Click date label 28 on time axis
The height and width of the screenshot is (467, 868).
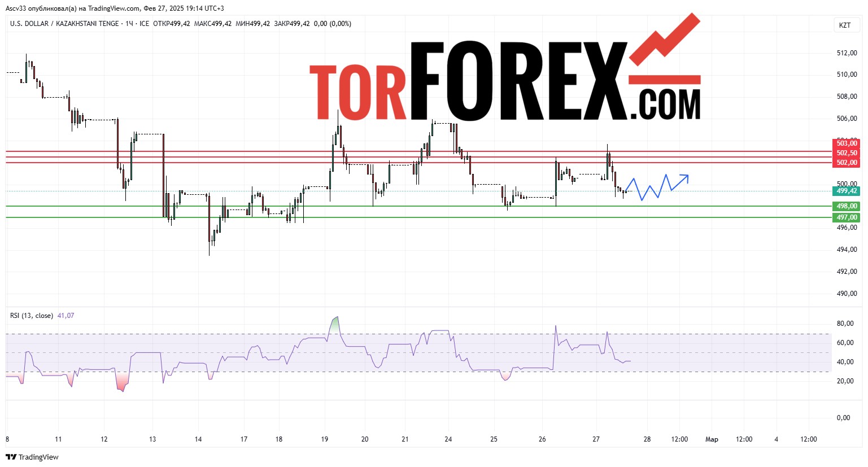[x=647, y=439]
